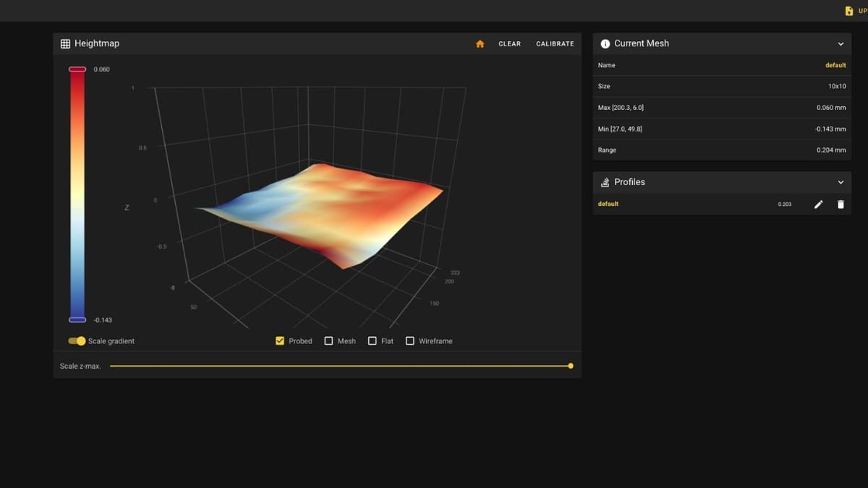Click the Range value 0.204 mm

click(830, 150)
